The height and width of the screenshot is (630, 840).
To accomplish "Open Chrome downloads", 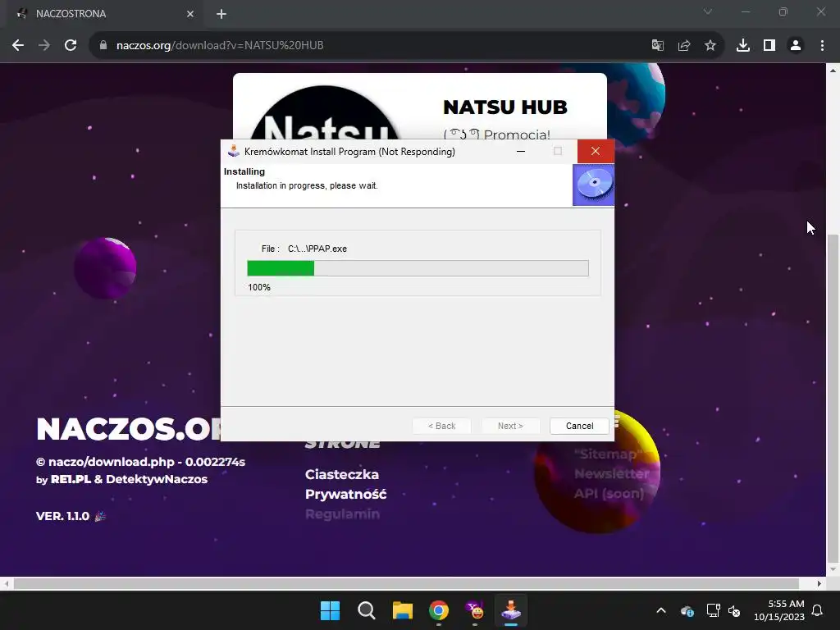I will [743, 46].
